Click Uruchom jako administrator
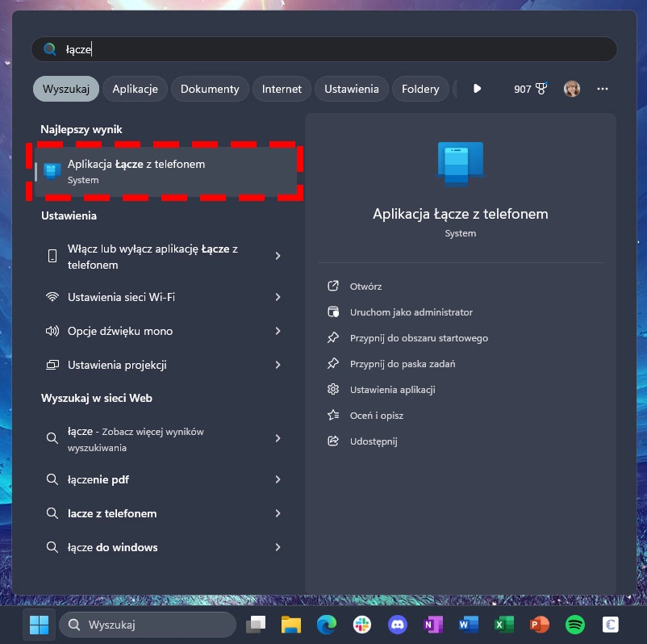 [411, 312]
